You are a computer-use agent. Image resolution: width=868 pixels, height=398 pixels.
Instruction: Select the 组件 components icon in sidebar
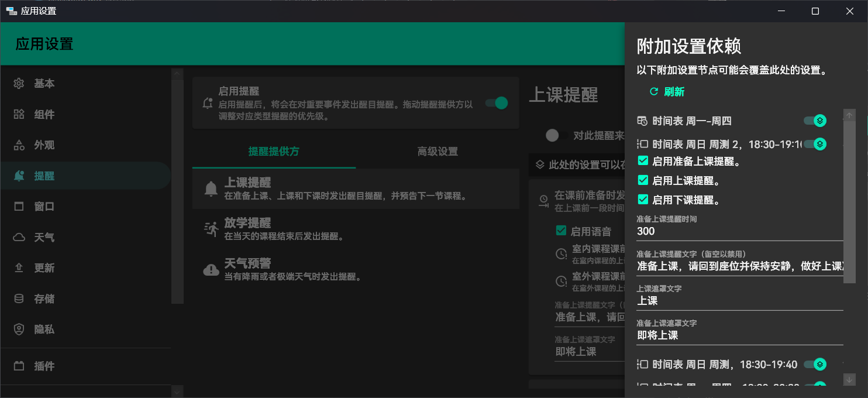pyautogui.click(x=19, y=114)
